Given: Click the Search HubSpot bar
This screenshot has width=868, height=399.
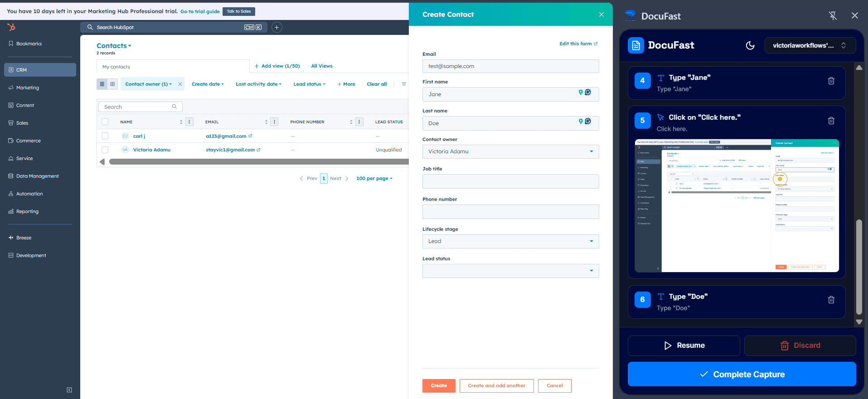Looking at the screenshot, I should (x=174, y=27).
